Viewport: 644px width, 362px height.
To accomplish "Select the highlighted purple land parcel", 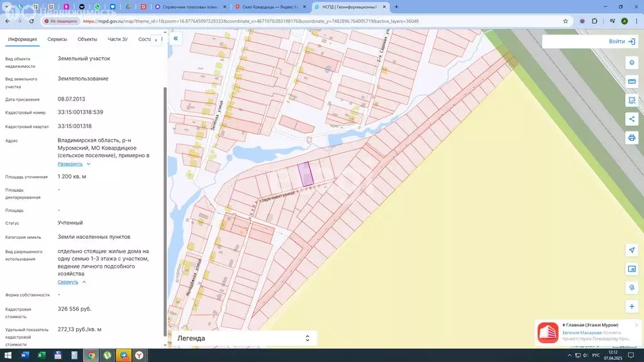I will click(306, 174).
